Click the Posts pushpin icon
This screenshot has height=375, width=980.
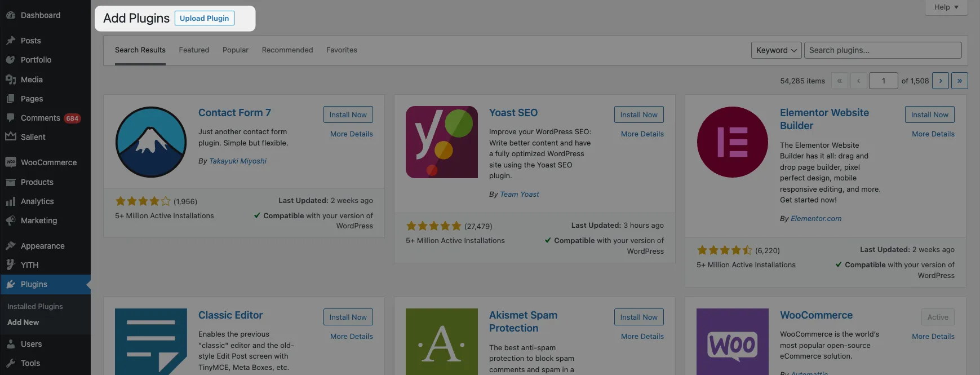(x=11, y=41)
